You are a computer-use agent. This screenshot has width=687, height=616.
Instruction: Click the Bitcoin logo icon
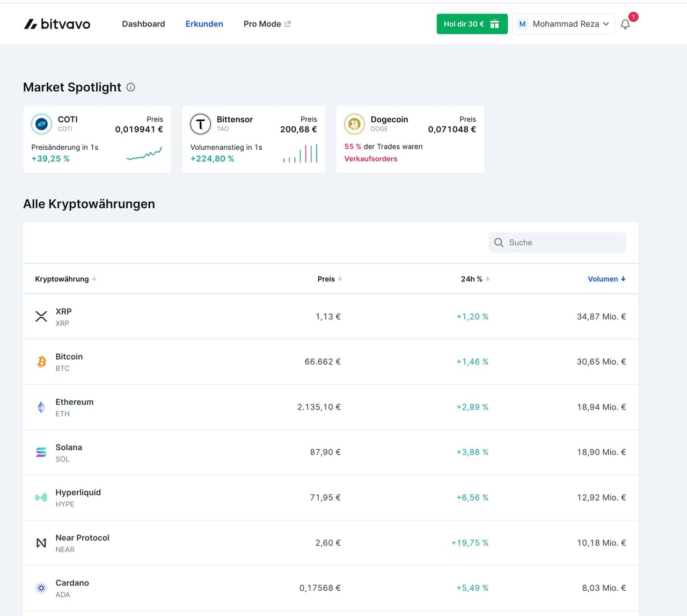pos(41,362)
